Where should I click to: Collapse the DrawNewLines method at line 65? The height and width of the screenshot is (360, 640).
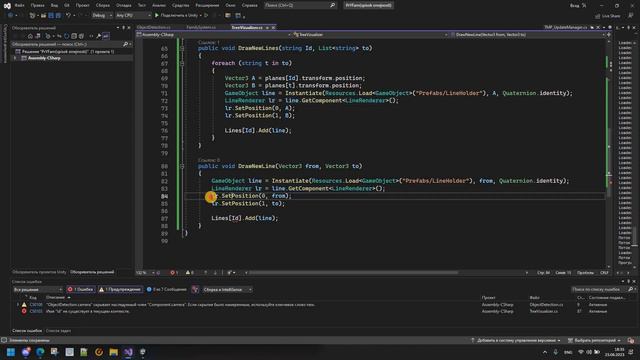[182, 48]
